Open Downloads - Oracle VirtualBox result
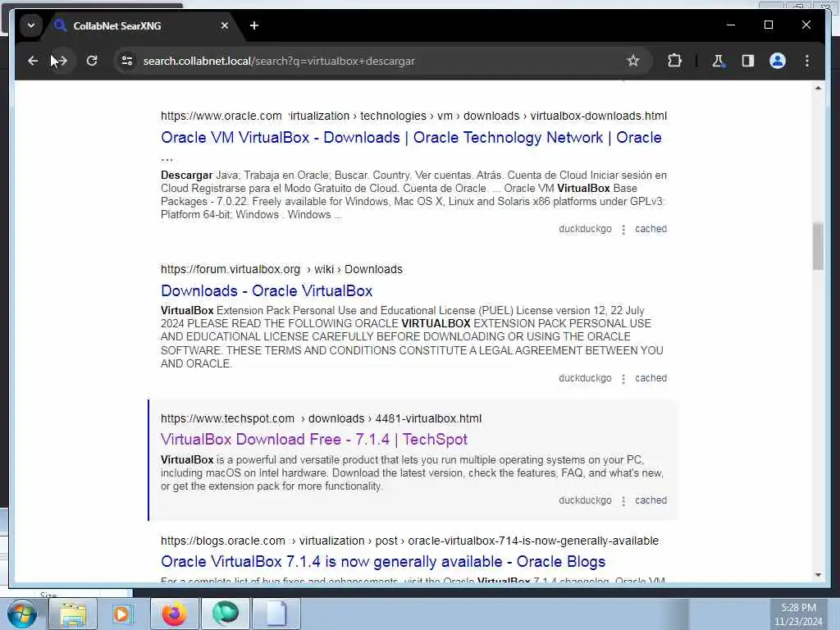The height and width of the screenshot is (630, 840). [x=267, y=291]
